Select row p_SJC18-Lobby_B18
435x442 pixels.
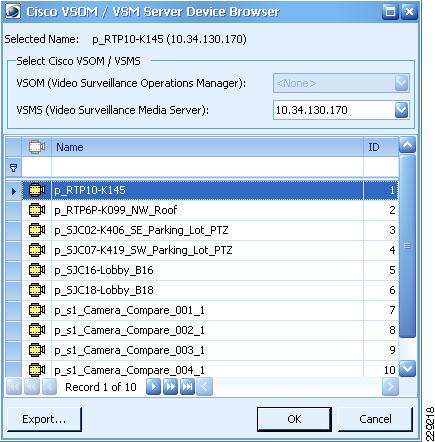[x=210, y=290]
